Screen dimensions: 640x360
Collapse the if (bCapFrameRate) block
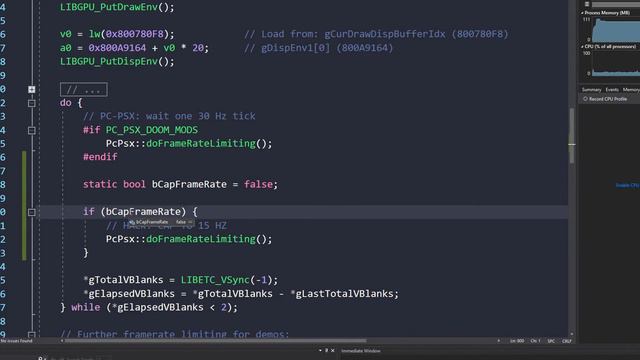tap(32, 212)
